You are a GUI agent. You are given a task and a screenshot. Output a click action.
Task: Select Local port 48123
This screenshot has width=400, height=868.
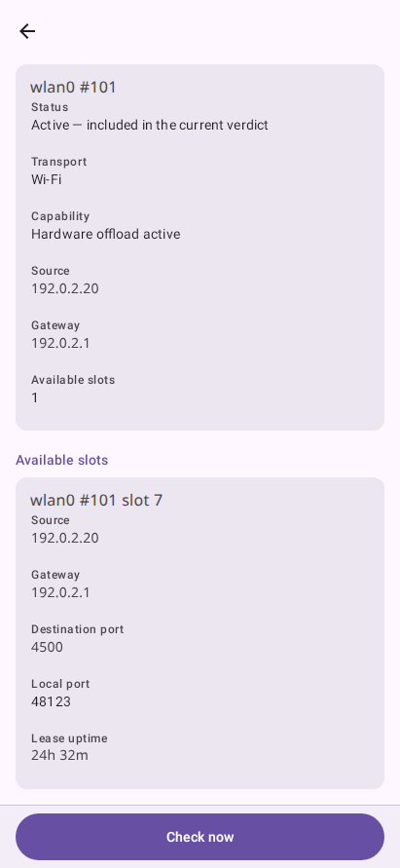pos(51,702)
